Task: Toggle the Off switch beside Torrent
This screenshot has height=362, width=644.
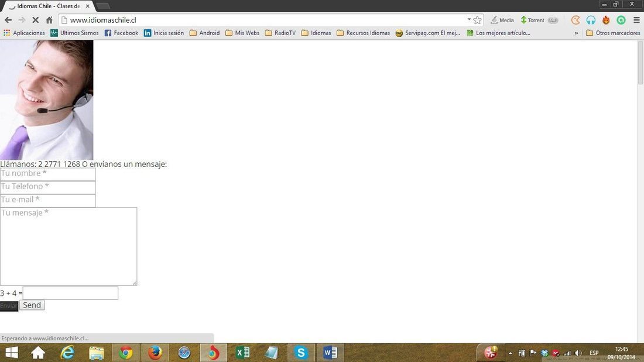Action: point(553,20)
